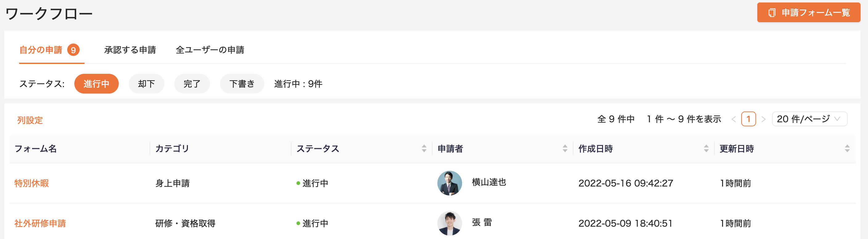This screenshot has width=868, height=239.
Task: Show 下書き status applications
Action: (242, 84)
